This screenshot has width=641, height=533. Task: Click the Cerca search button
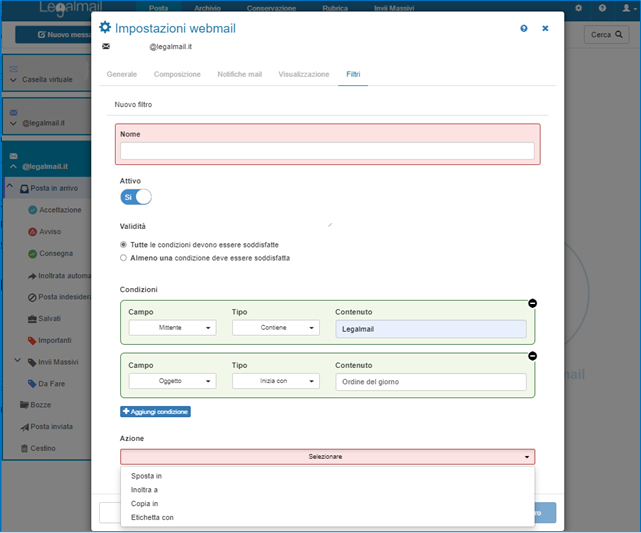coord(606,35)
